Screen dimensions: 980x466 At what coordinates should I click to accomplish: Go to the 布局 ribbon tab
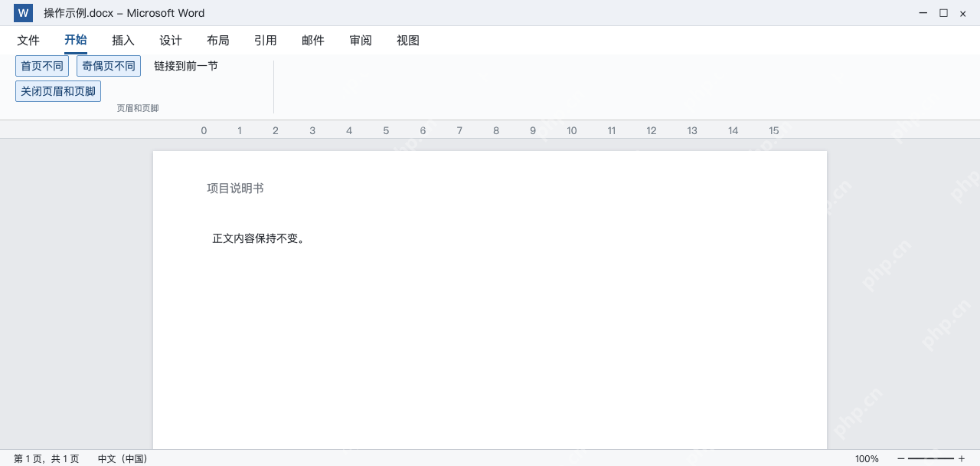pyautogui.click(x=218, y=41)
